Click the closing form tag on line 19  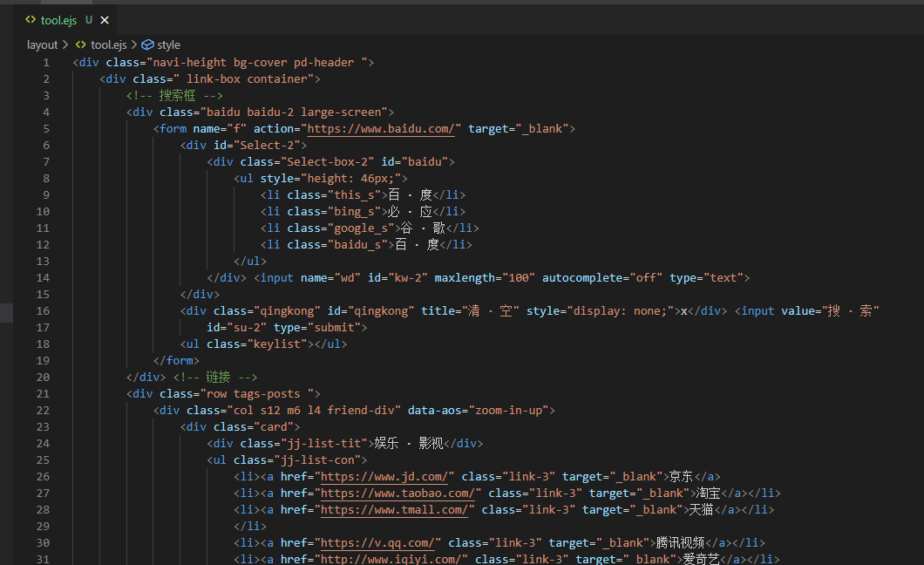coord(176,361)
